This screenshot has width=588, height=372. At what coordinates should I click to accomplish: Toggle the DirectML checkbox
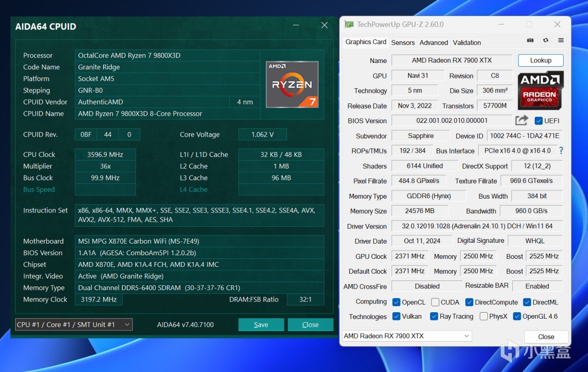click(526, 302)
